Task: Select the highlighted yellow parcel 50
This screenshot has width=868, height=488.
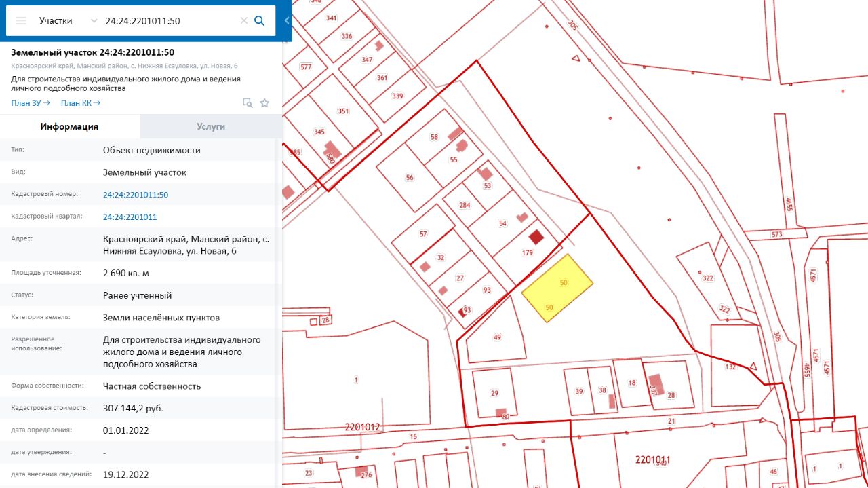Action: [557, 288]
